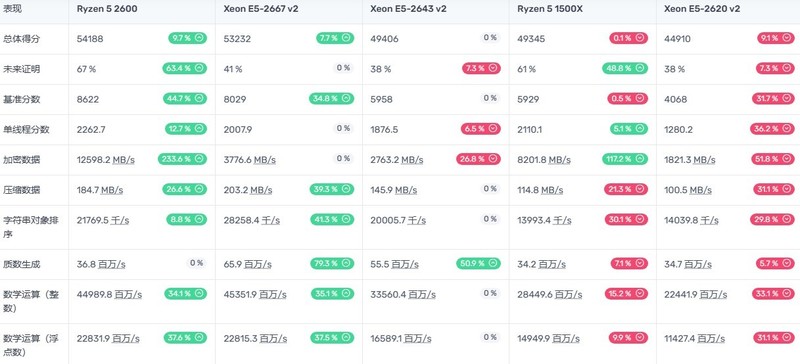This screenshot has height=364, width=800.
Task: Click the 千/s unit beside 28258.4
Action: coord(270,220)
